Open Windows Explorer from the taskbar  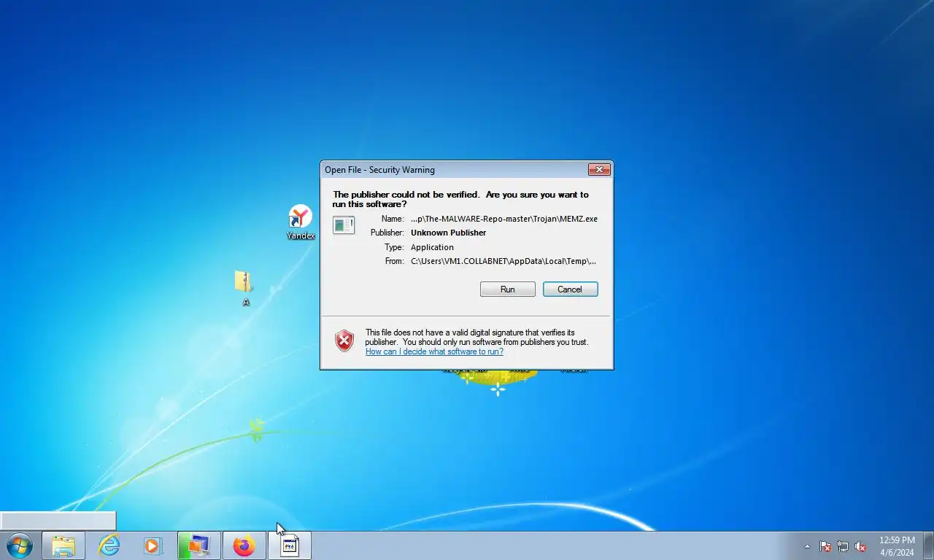[63, 545]
